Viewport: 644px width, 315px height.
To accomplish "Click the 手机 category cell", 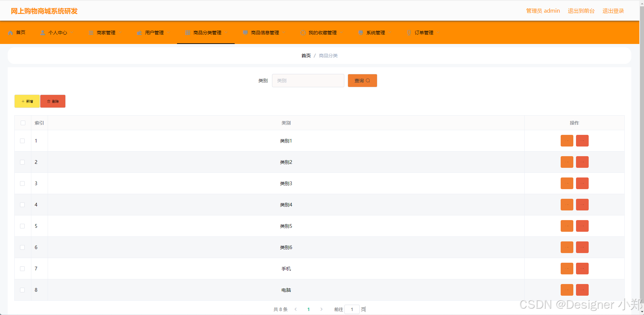I will 286,269.
